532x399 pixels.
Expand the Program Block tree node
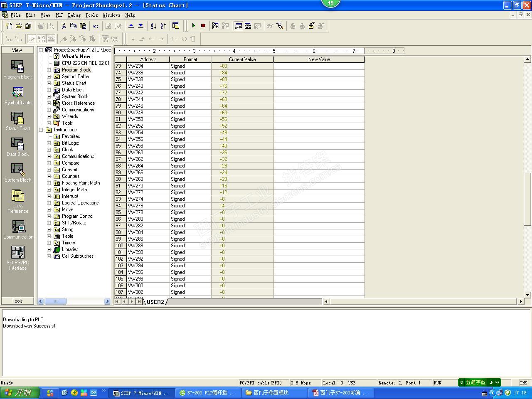[x=49, y=70]
